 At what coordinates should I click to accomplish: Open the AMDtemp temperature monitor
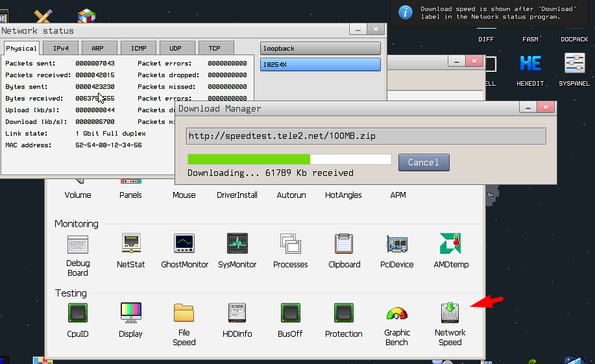click(450, 244)
